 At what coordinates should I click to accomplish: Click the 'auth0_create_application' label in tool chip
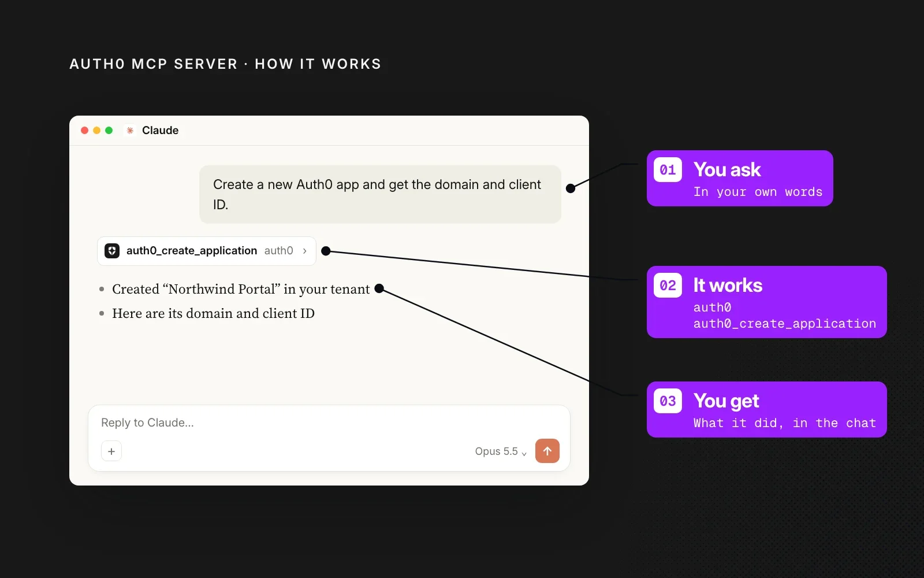(x=192, y=251)
